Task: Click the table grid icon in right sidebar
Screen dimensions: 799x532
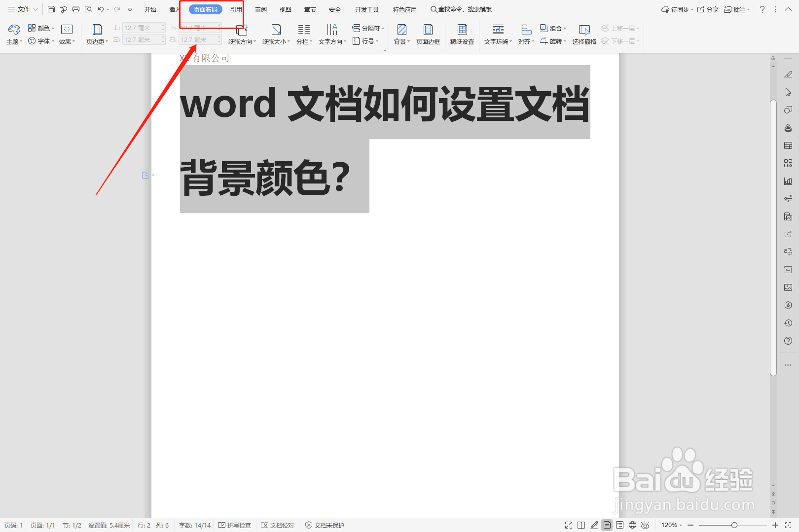Action: click(788, 145)
